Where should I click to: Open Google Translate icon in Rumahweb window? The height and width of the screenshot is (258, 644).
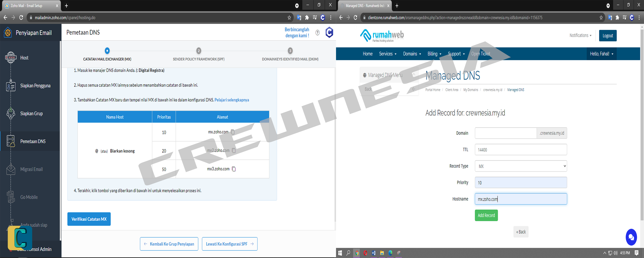610,17
